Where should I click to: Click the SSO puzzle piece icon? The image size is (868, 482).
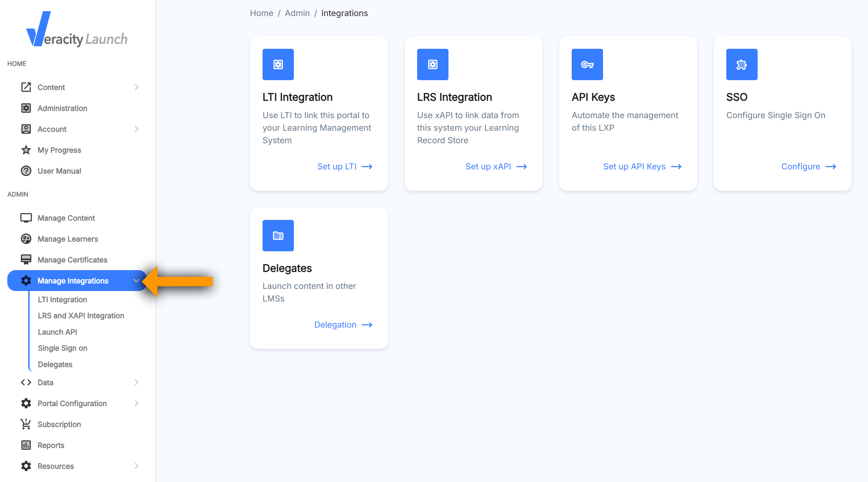click(742, 64)
